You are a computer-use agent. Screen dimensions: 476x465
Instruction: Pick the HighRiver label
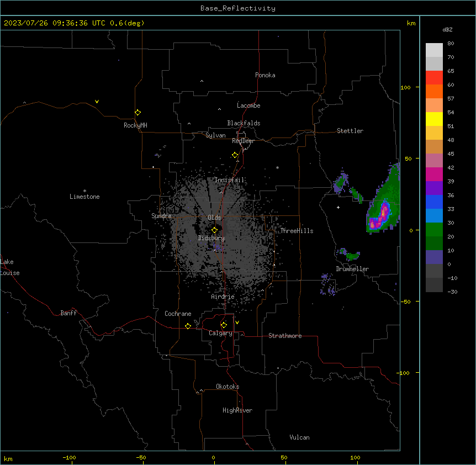coord(237,410)
